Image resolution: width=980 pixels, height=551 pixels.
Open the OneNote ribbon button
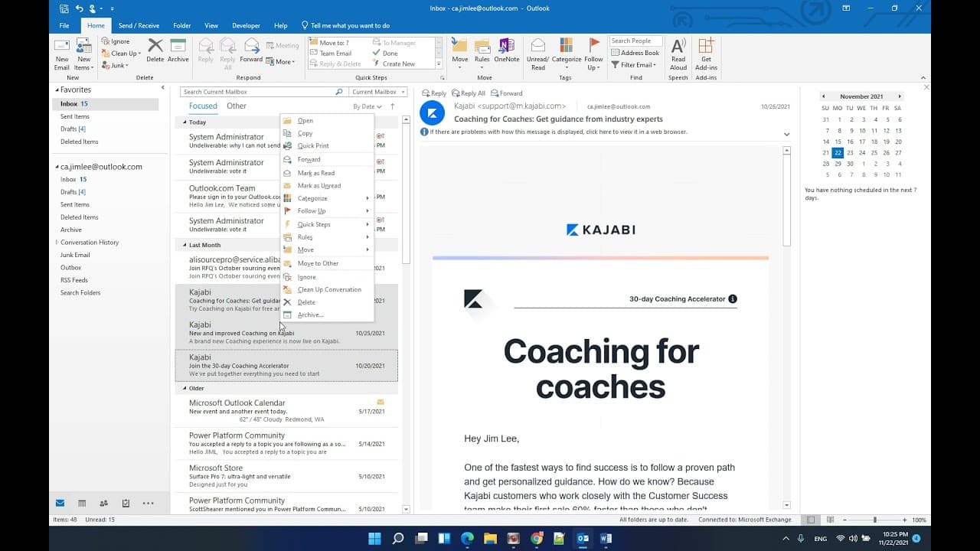(x=506, y=51)
